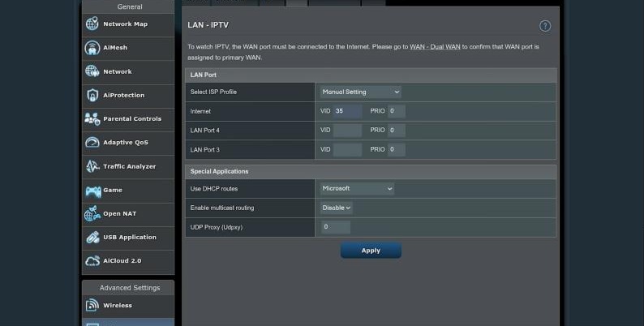Click the AiMesh router icon
Viewport: 644px width, 326px height.
pos(92,48)
